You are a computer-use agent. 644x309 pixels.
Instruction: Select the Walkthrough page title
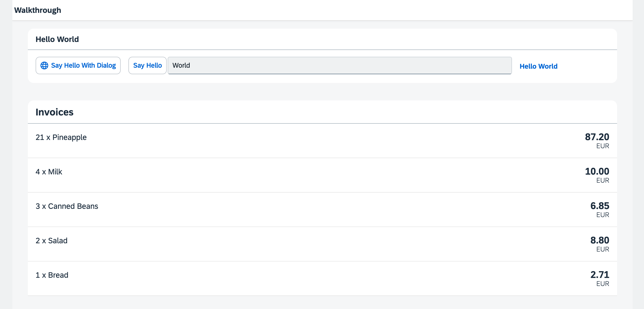tap(38, 10)
